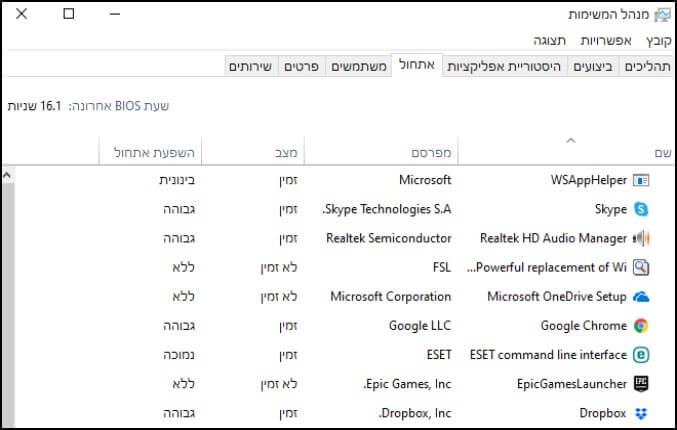Screen dimensions: 677x430
Task: Click the Realtek Semiconductor publisher cell
Action: click(x=389, y=238)
